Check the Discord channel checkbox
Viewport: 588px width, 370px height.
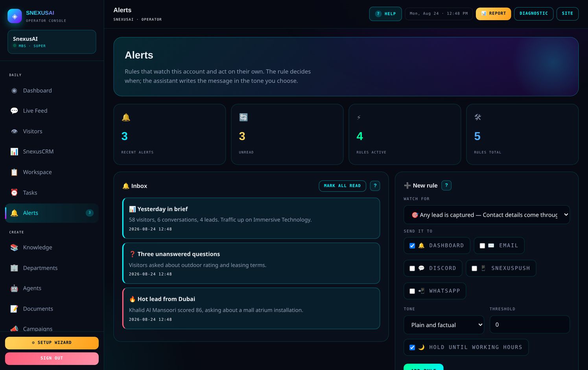[412, 268]
